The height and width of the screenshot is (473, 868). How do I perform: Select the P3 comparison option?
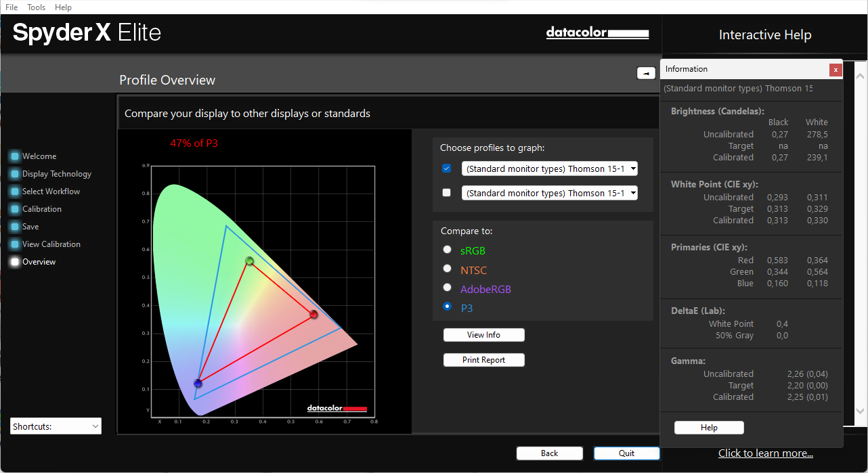click(x=447, y=307)
